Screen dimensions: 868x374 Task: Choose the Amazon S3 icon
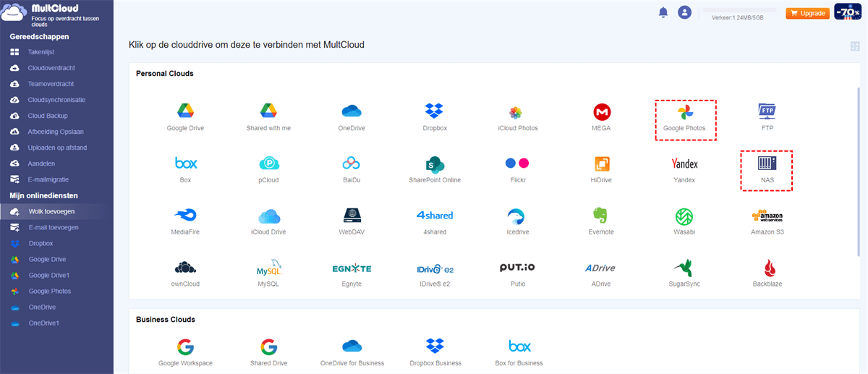pos(767,216)
